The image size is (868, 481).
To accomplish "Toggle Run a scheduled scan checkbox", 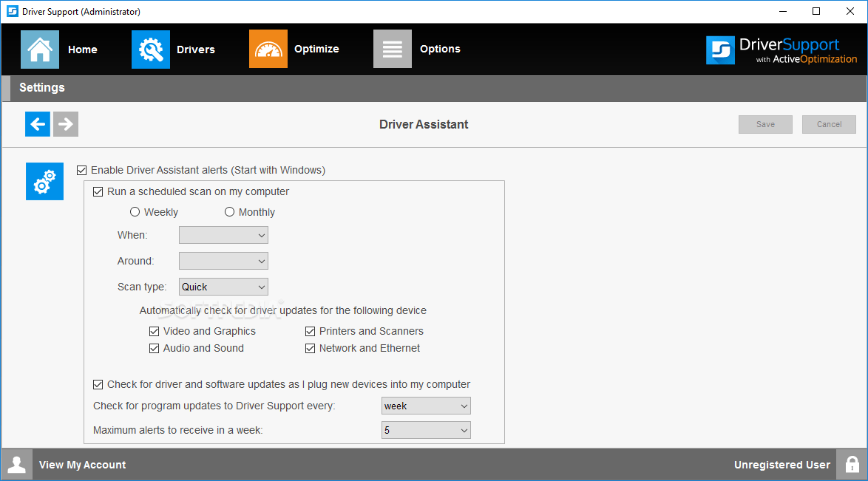I will 98,191.
